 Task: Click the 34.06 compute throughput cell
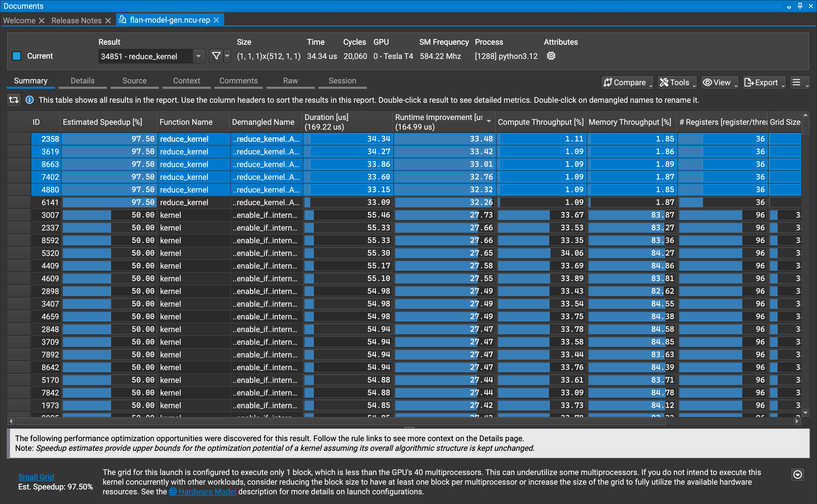pyautogui.click(x=541, y=253)
